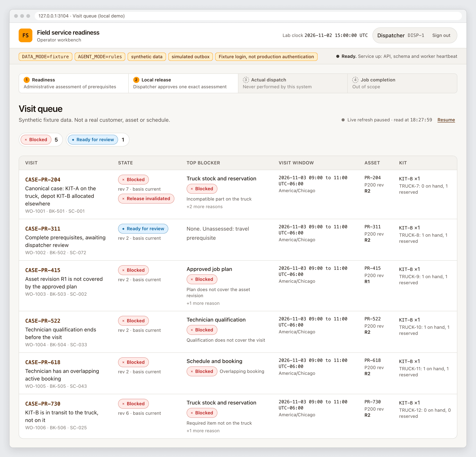Click the Lab clock timestamp

click(x=336, y=35)
